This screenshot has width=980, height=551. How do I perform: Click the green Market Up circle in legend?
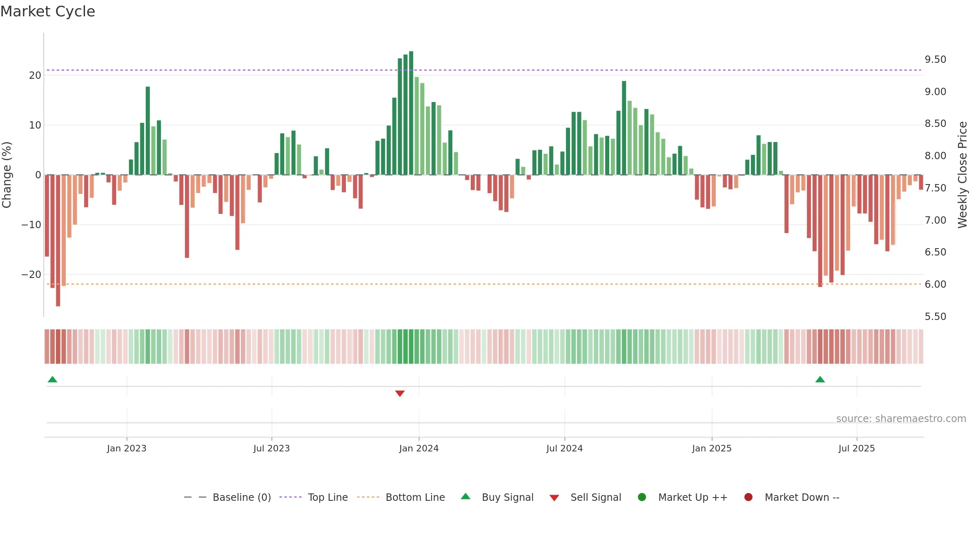[x=642, y=497]
